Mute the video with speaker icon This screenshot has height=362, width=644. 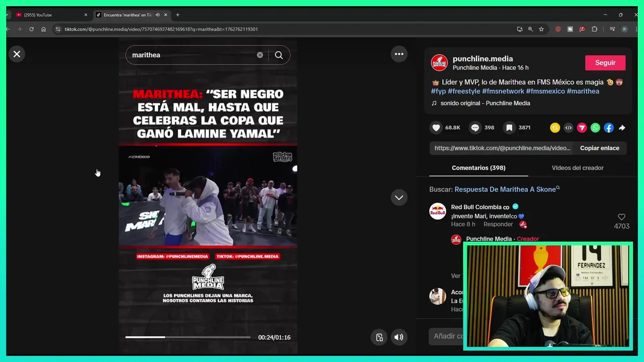(398, 337)
